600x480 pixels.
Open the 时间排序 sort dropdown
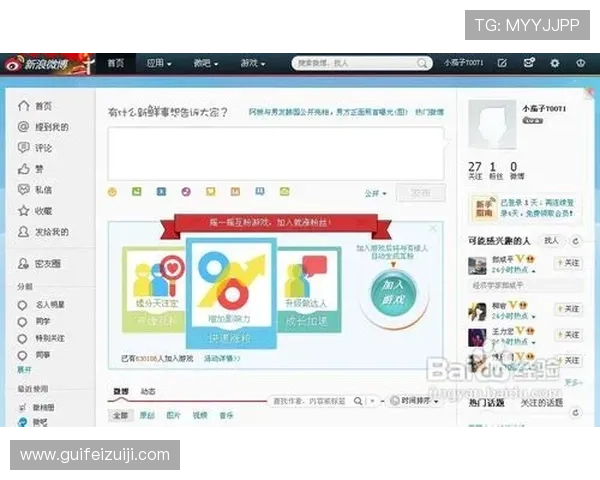tap(414, 401)
